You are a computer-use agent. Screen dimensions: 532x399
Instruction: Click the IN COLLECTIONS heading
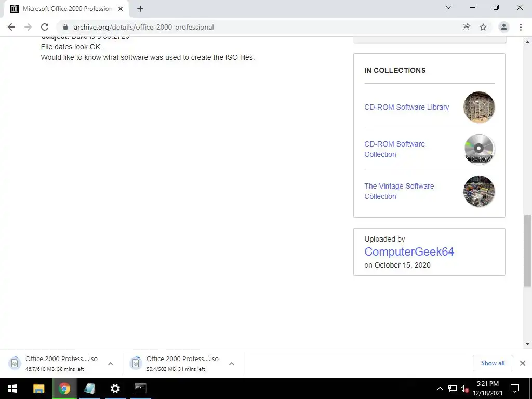point(395,70)
